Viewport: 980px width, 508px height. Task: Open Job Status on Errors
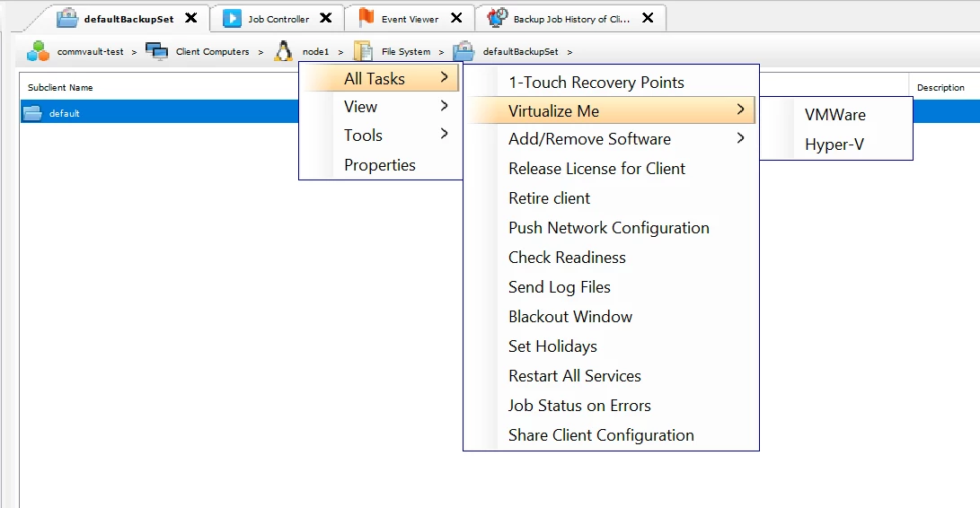coord(611,406)
